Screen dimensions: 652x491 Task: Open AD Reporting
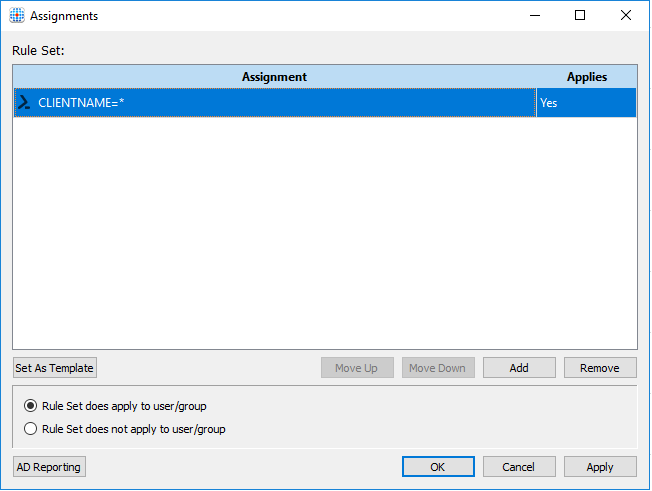click(50, 467)
